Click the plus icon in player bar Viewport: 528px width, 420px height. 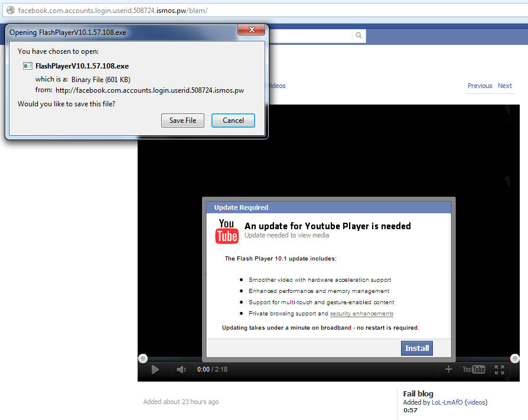coord(448,369)
